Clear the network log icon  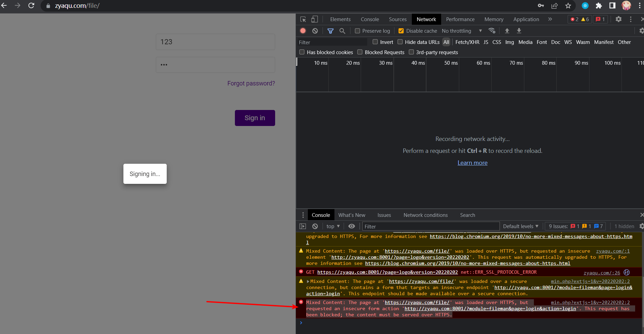click(315, 31)
